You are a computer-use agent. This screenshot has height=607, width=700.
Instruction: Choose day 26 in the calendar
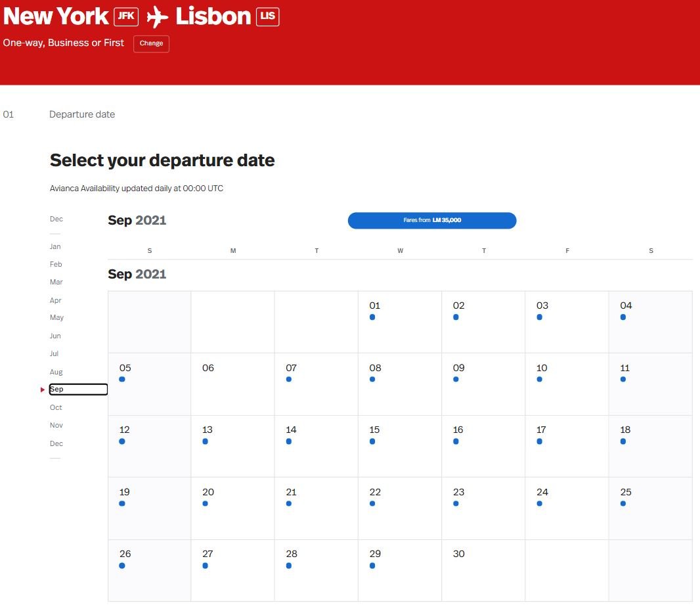pyautogui.click(x=150, y=571)
